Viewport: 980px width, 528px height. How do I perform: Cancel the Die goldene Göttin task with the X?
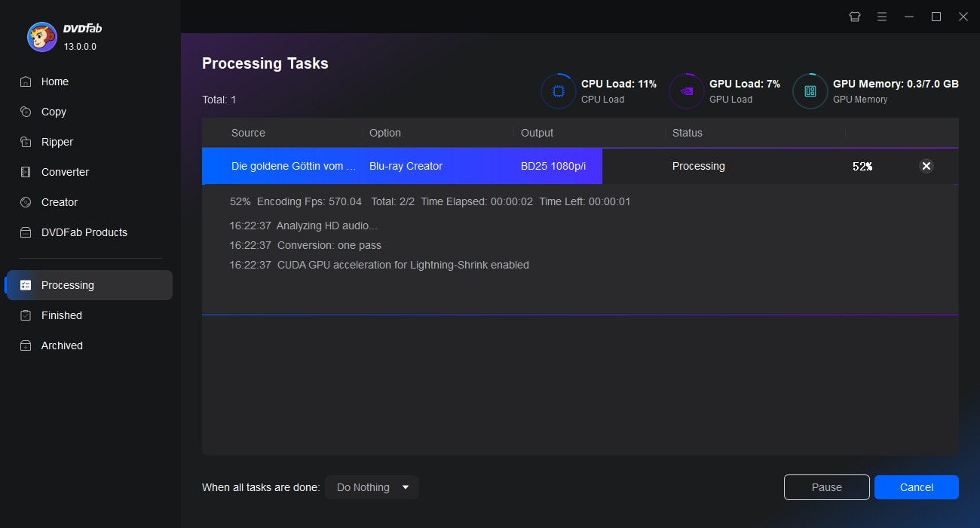[926, 166]
